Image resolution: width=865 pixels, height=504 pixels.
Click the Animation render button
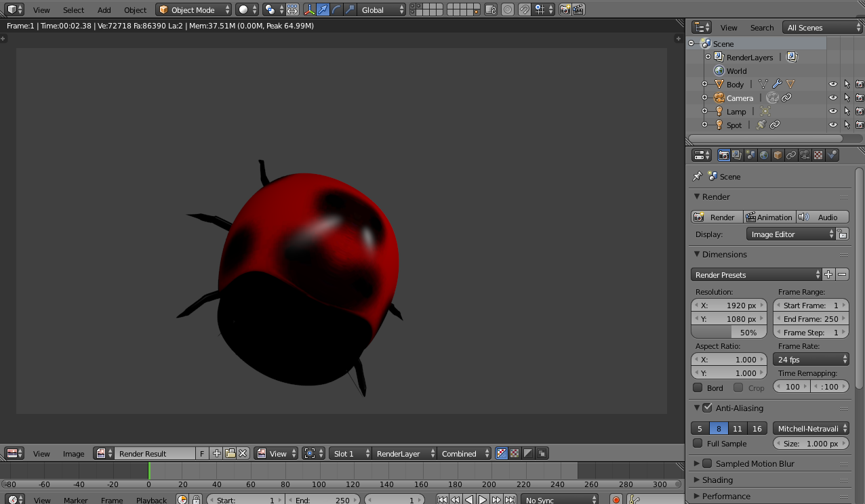pos(769,217)
